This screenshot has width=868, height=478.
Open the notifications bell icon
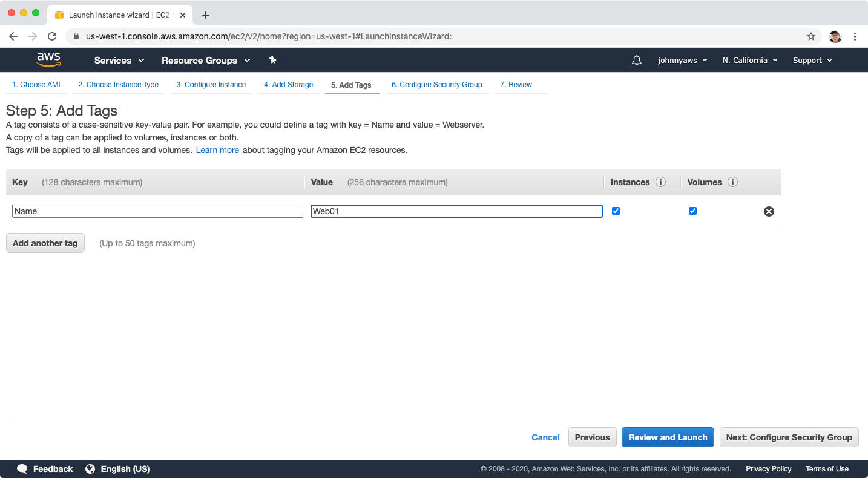pyautogui.click(x=637, y=61)
